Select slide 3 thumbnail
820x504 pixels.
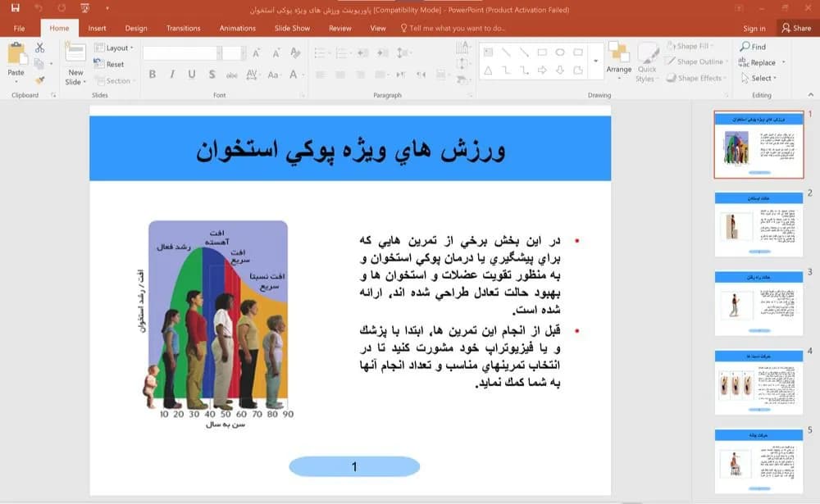pyautogui.click(x=758, y=303)
